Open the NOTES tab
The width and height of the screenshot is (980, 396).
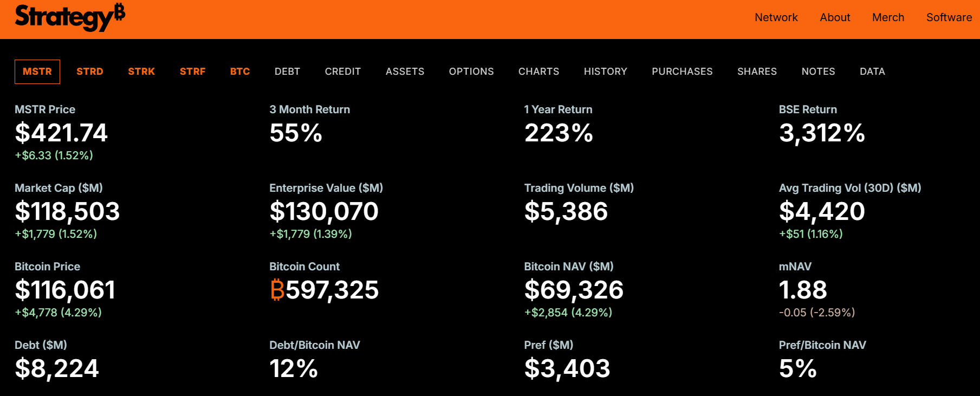[818, 72]
